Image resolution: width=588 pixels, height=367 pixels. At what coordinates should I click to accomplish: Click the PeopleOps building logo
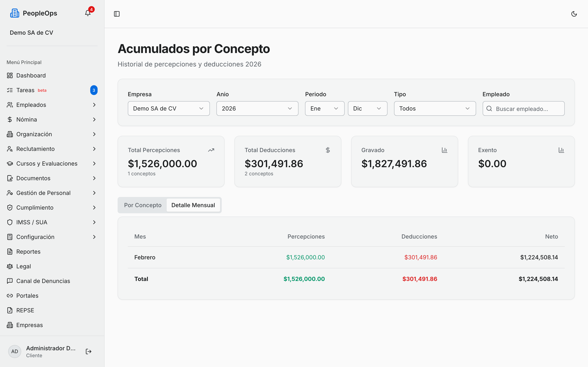[14, 13]
